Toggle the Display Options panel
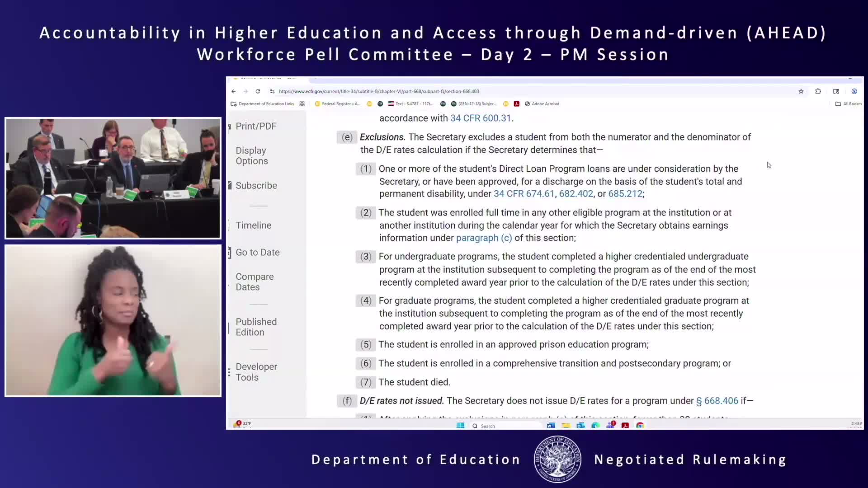Screen dimensions: 868x488 [251, 155]
